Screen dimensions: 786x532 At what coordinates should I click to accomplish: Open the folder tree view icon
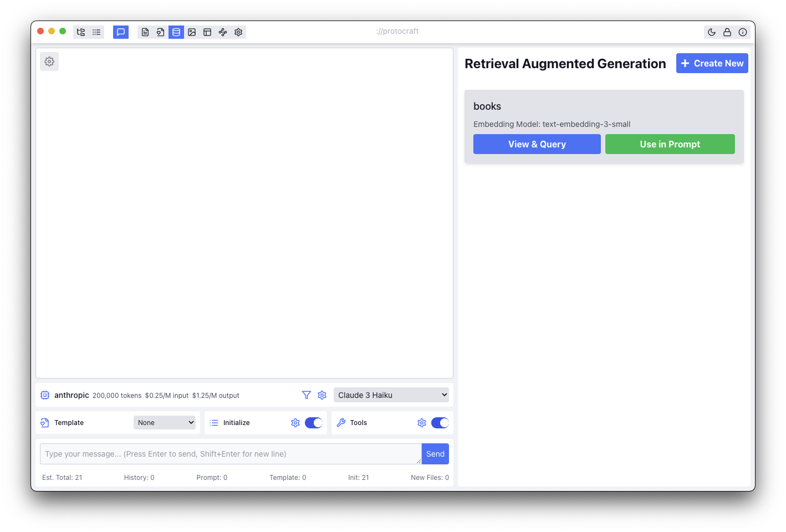tap(81, 32)
